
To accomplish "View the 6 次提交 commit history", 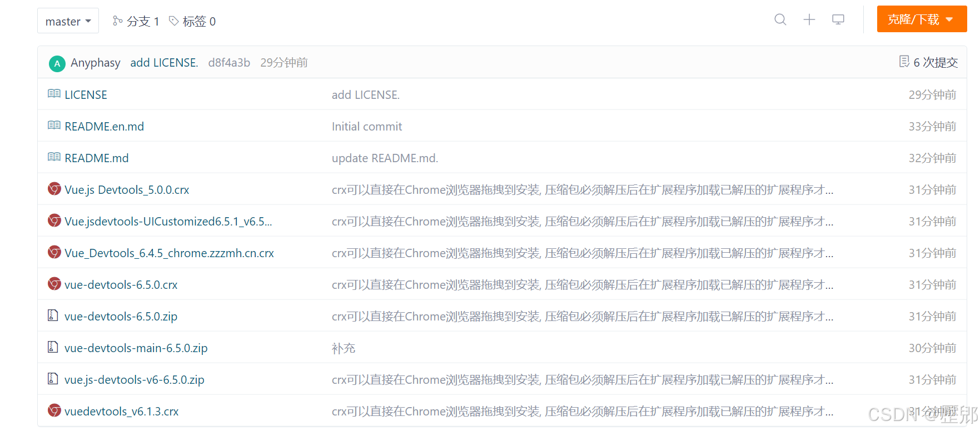I will 936,62.
